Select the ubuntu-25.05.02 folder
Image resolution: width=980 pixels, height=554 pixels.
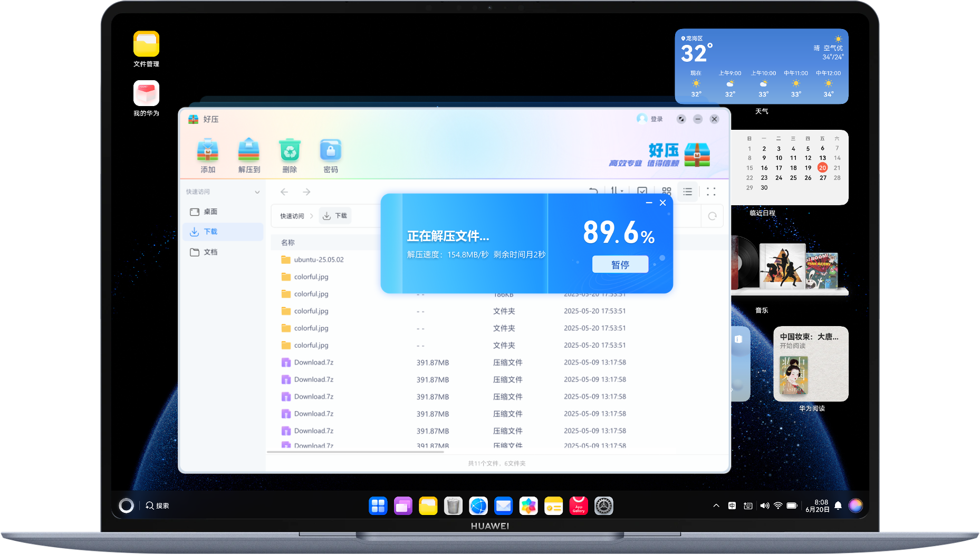[x=313, y=260]
